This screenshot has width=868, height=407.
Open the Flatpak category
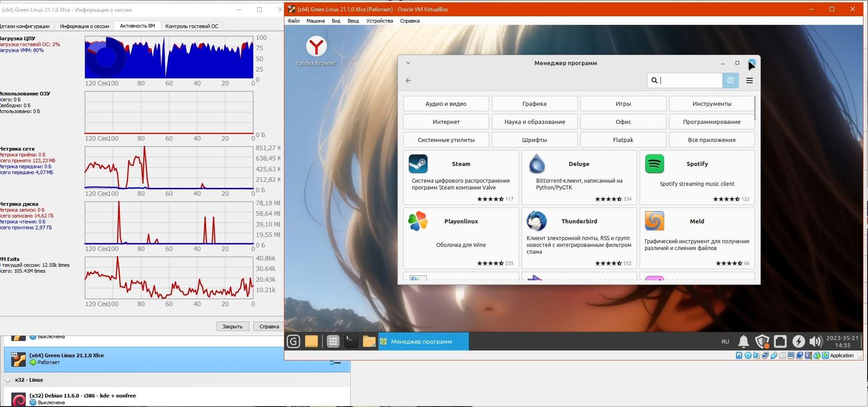[623, 140]
